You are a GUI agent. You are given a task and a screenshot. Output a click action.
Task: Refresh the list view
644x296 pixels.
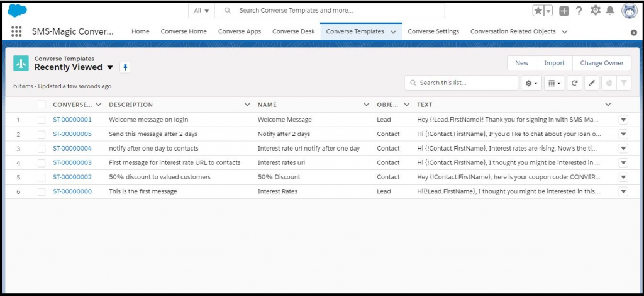point(575,83)
